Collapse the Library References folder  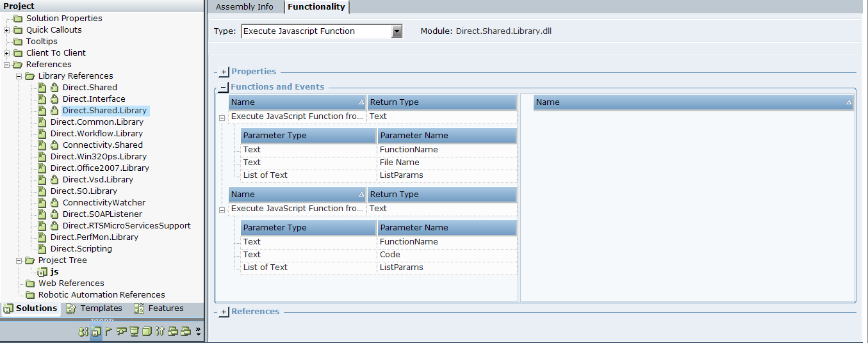point(19,76)
